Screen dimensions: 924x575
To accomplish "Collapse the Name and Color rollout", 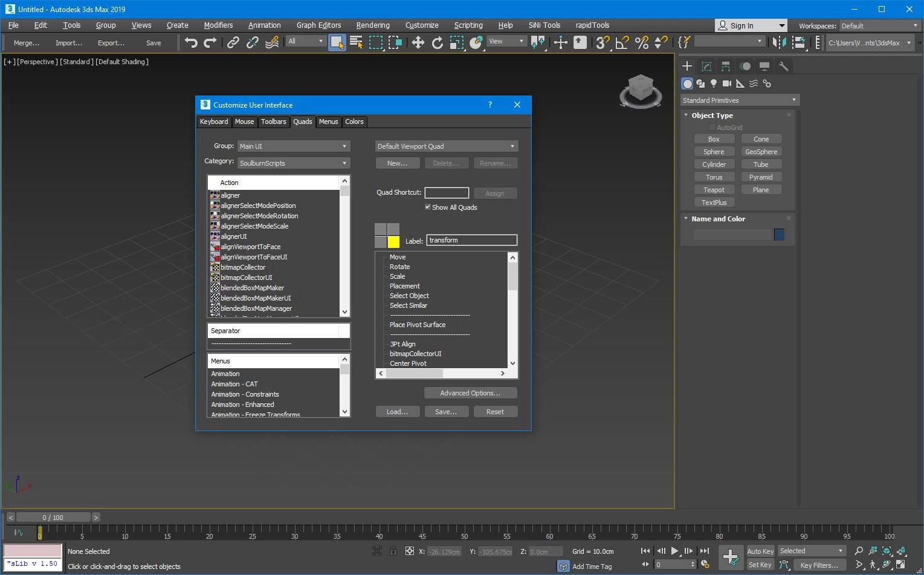I will pos(718,219).
